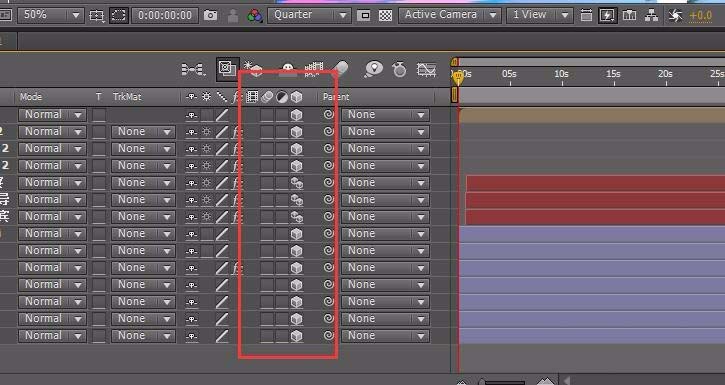Open the 50% magnification dropdown

pyautogui.click(x=51, y=15)
